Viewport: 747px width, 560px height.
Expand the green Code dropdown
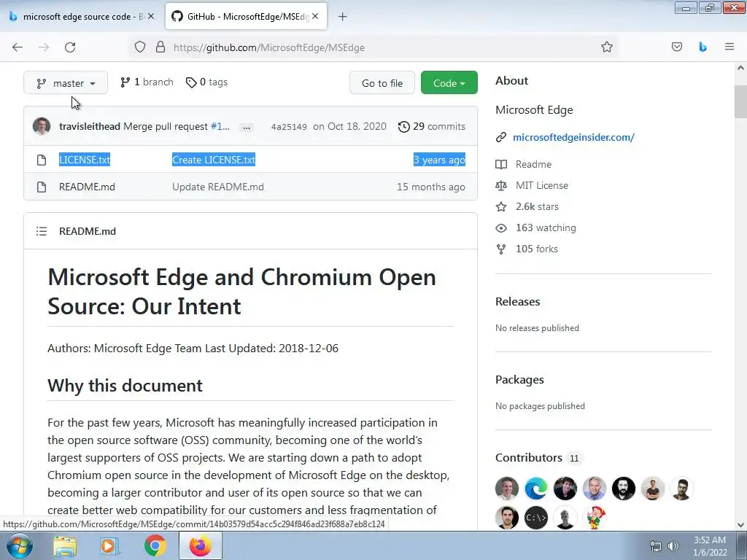[449, 83]
